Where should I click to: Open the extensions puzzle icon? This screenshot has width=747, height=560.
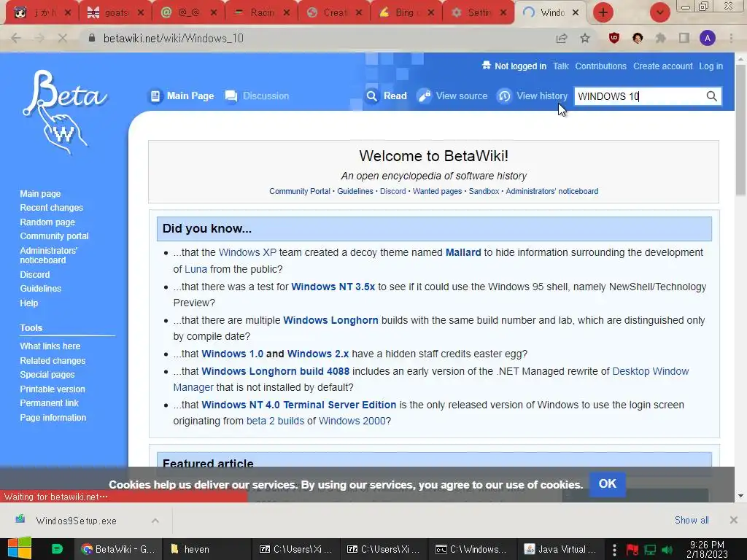click(x=661, y=38)
